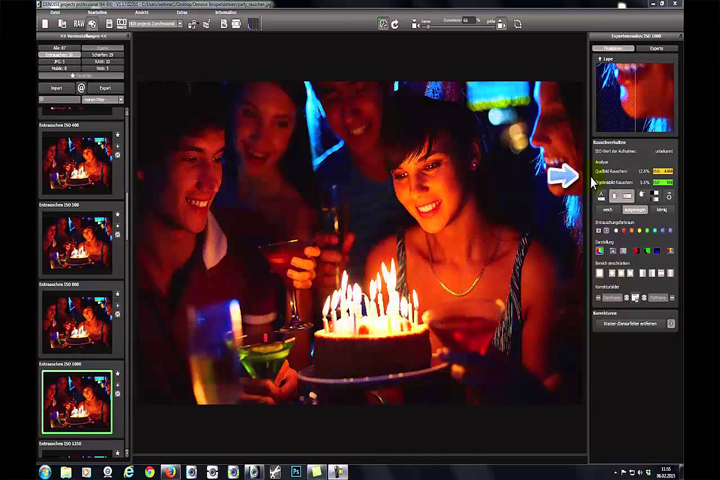Switch to the Experte tab

[x=656, y=48]
